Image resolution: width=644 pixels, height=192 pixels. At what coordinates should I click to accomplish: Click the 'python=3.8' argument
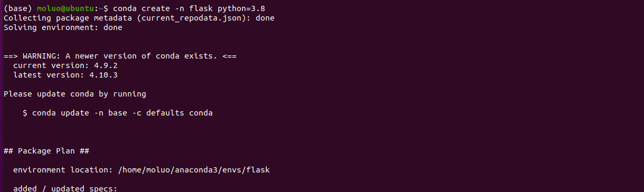236,8
